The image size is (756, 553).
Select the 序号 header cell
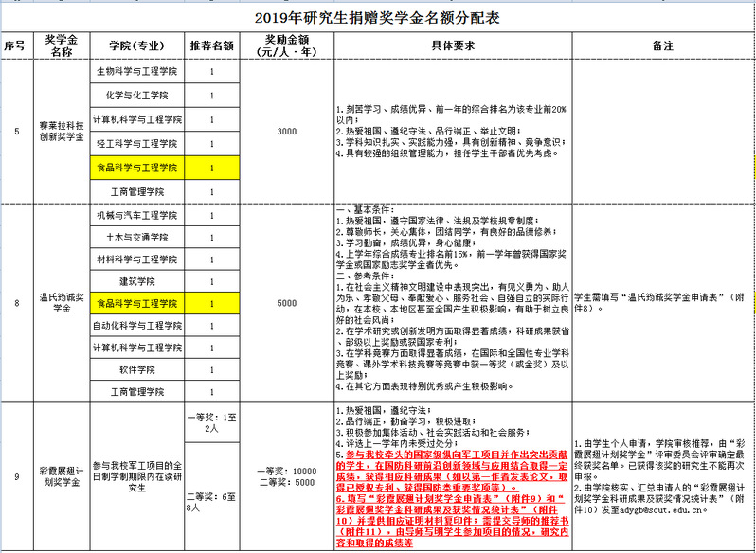[16, 45]
